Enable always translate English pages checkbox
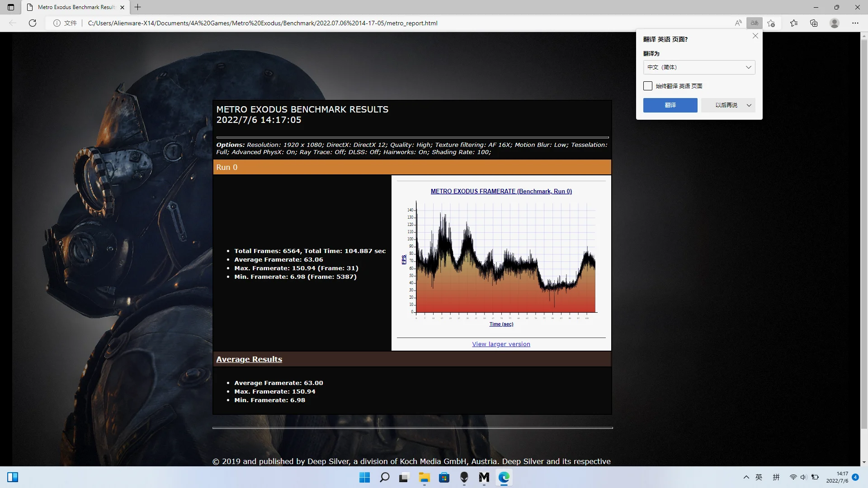This screenshot has width=868, height=488. pyautogui.click(x=648, y=86)
